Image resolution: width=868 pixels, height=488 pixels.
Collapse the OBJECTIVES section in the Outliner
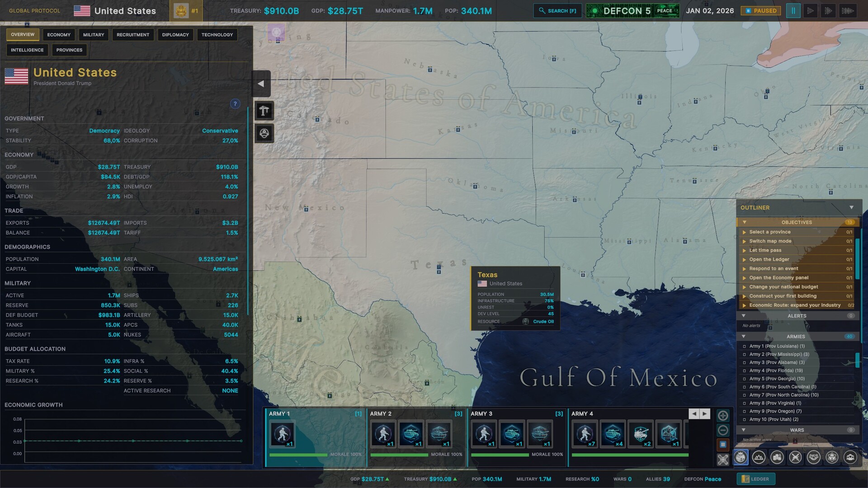point(744,222)
